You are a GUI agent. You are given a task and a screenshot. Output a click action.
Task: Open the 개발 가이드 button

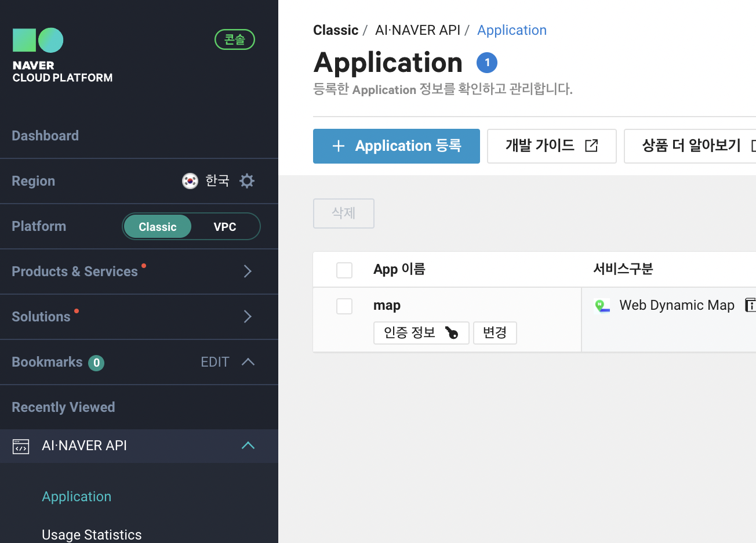coord(552,146)
